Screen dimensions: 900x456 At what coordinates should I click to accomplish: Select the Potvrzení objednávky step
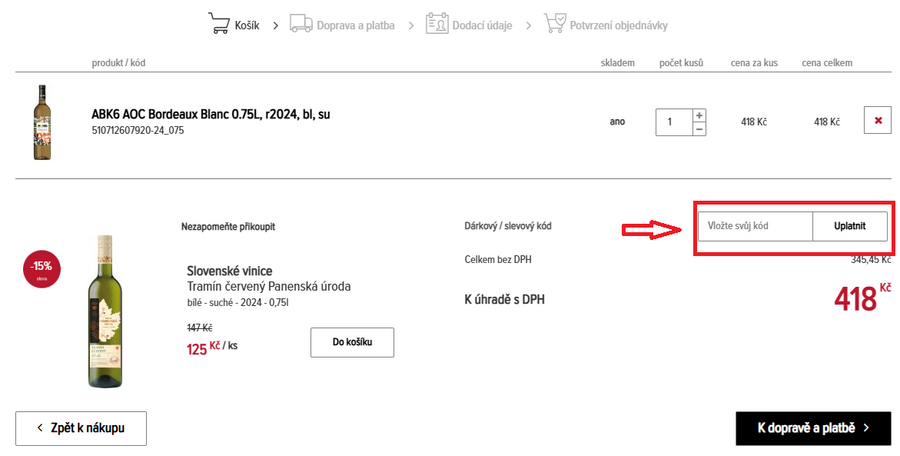620,25
